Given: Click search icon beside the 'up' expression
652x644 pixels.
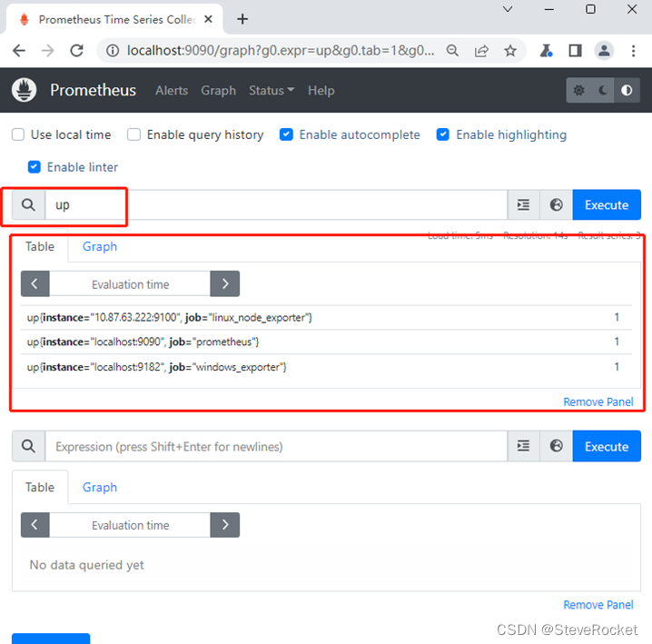Looking at the screenshot, I should point(28,204).
